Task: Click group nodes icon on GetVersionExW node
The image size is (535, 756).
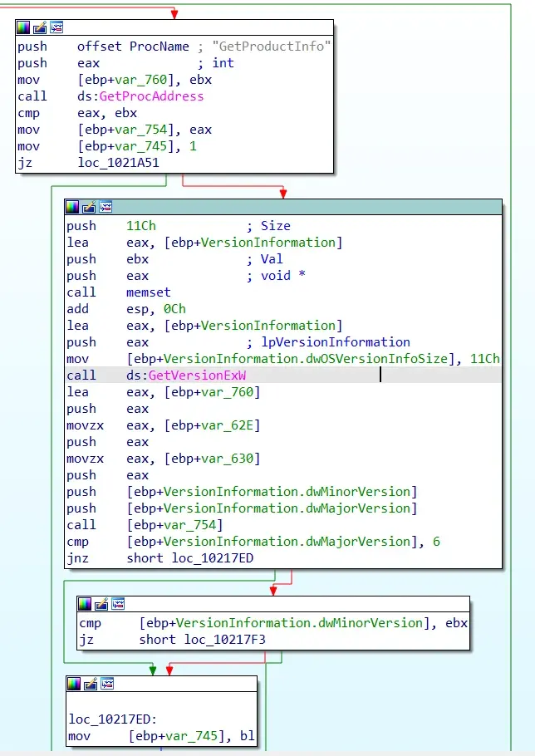Action: [106, 207]
